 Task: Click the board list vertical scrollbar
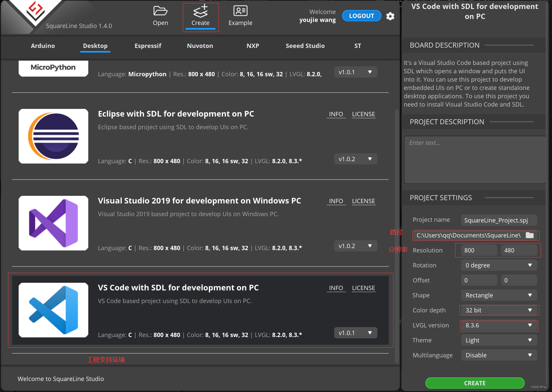pyautogui.click(x=396, y=236)
